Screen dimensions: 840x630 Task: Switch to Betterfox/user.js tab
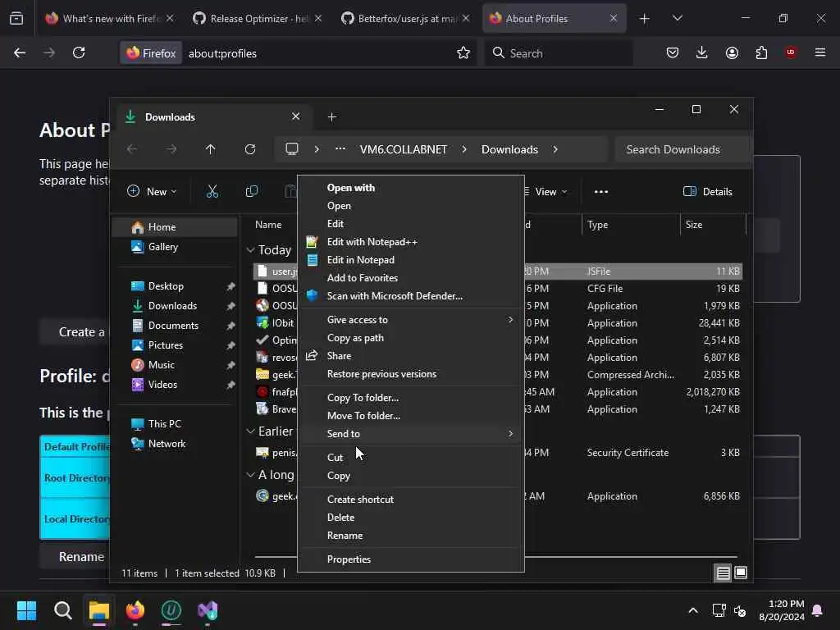pos(404,19)
